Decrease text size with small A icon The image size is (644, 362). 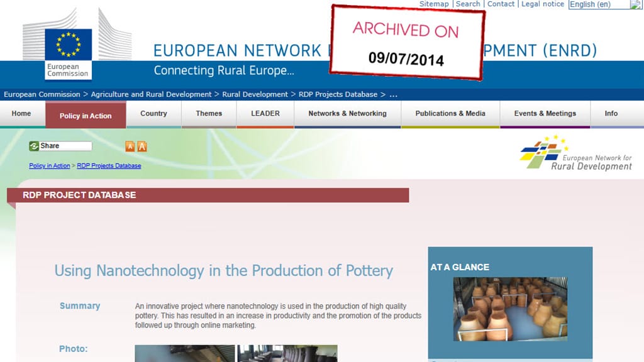130,146
